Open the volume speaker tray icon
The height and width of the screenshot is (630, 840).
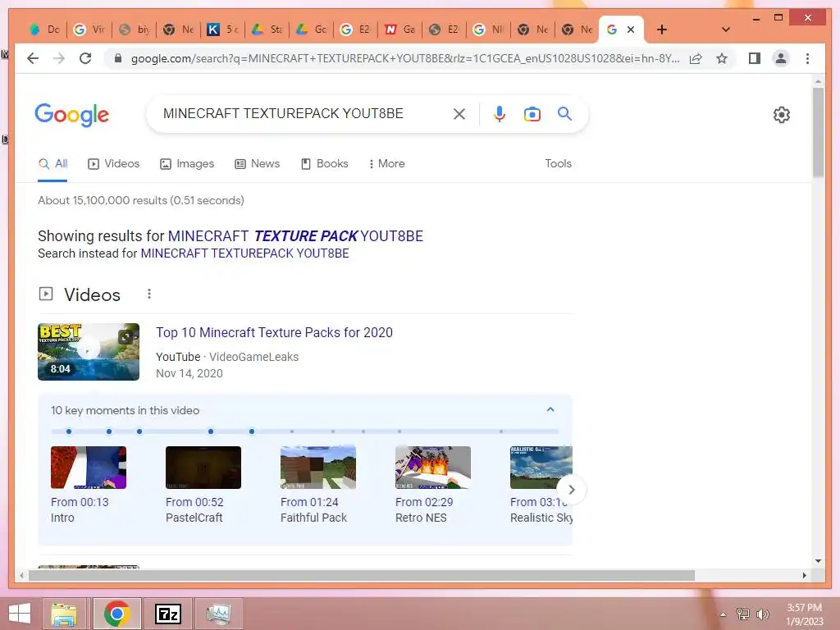762,614
